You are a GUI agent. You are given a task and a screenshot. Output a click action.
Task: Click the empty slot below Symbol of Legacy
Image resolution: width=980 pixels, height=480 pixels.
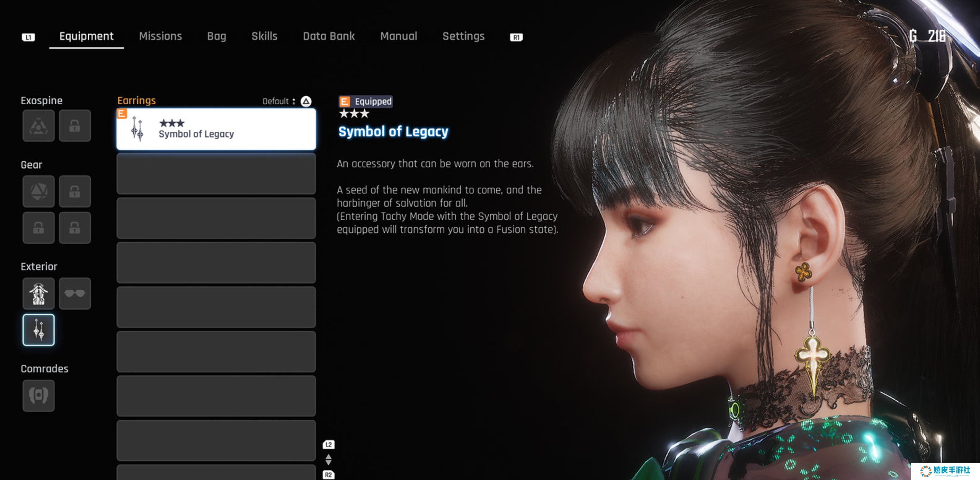click(x=216, y=174)
